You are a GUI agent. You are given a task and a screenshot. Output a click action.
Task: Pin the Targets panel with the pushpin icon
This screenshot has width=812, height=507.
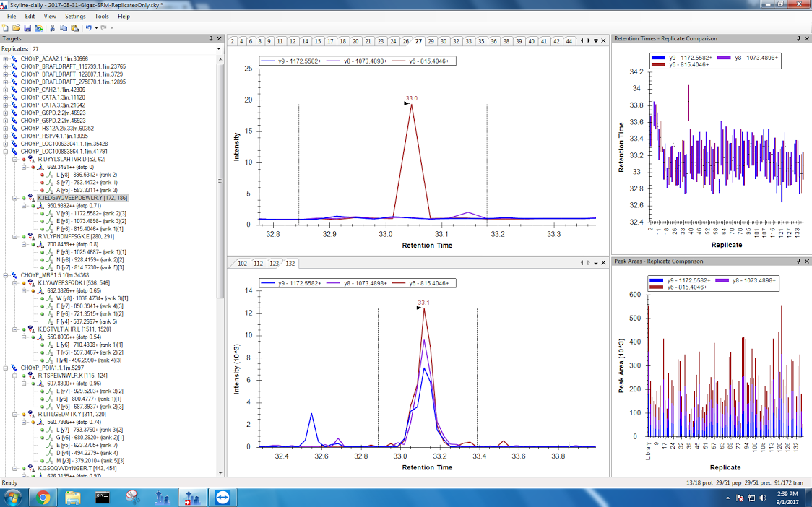click(211, 38)
